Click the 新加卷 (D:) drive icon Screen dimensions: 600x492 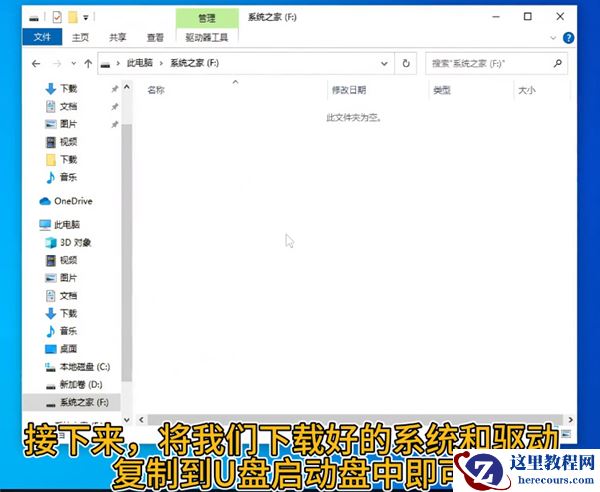[x=51, y=386]
